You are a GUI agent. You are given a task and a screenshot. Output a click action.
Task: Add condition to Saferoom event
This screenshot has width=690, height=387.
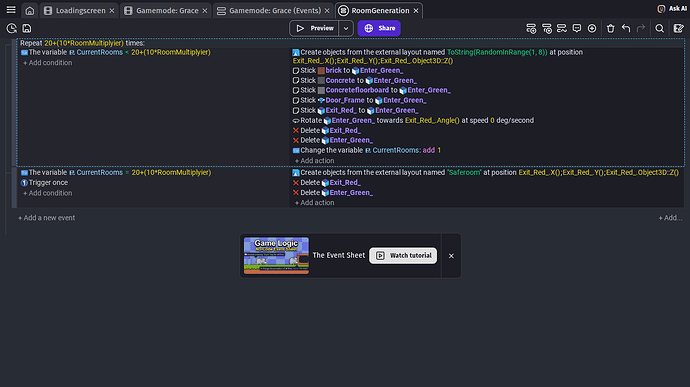[x=48, y=193]
